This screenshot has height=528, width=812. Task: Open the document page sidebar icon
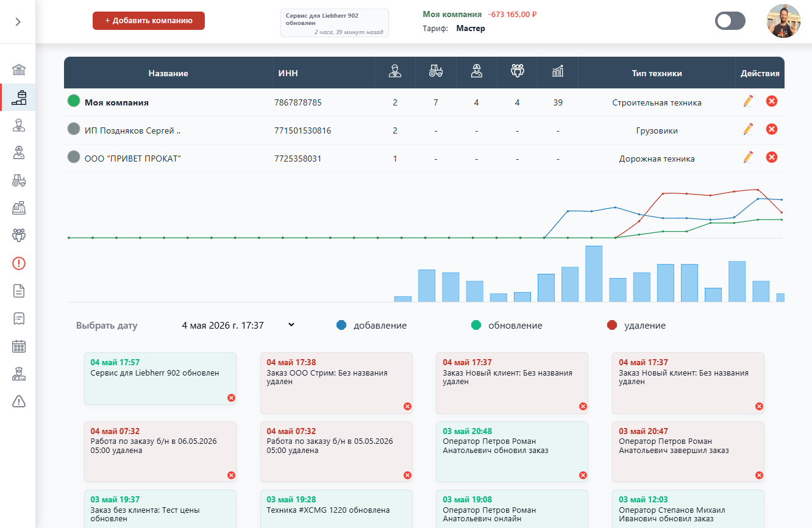19,291
